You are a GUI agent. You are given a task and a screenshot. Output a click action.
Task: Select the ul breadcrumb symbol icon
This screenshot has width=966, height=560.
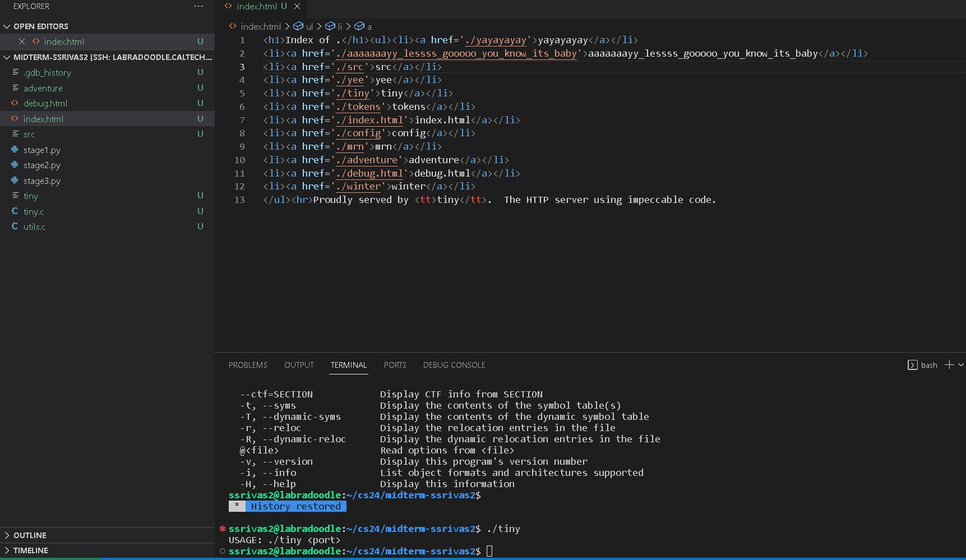(x=298, y=26)
